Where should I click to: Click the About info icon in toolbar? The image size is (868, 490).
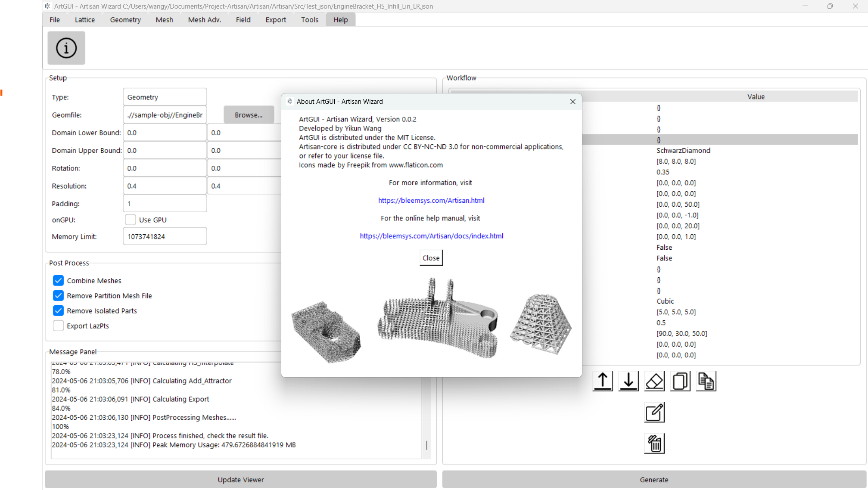coord(66,48)
